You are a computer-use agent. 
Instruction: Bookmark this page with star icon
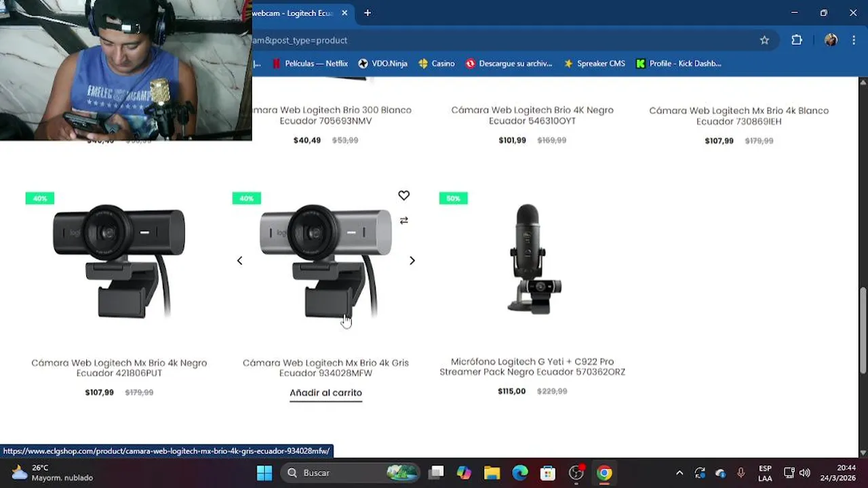click(764, 40)
